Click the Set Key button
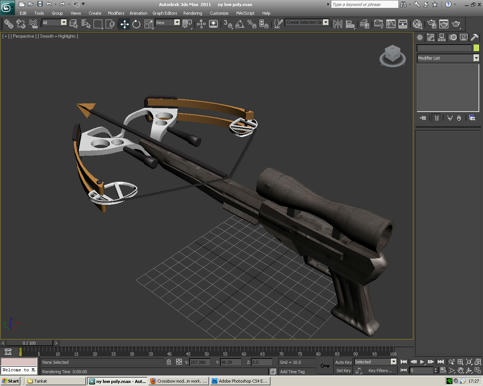 343,370
